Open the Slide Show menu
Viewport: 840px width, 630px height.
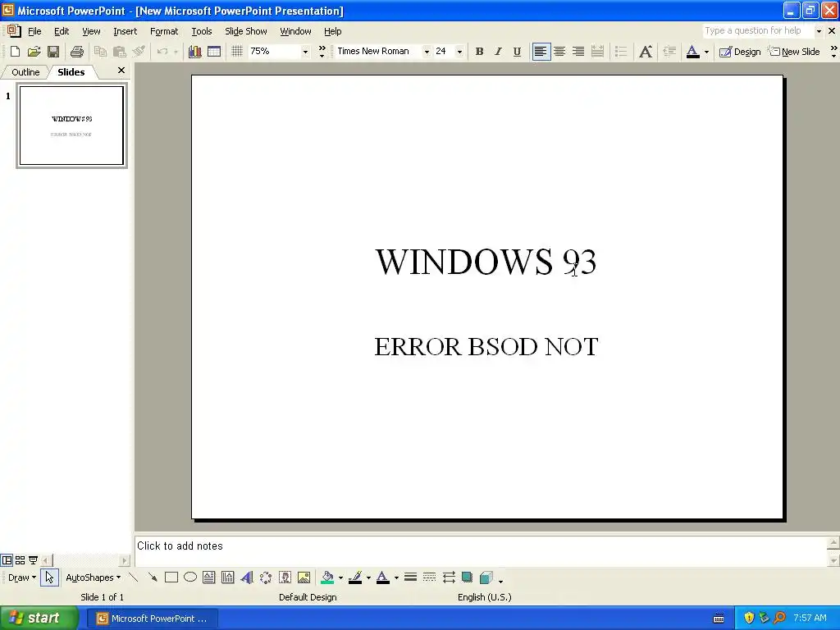click(x=246, y=31)
